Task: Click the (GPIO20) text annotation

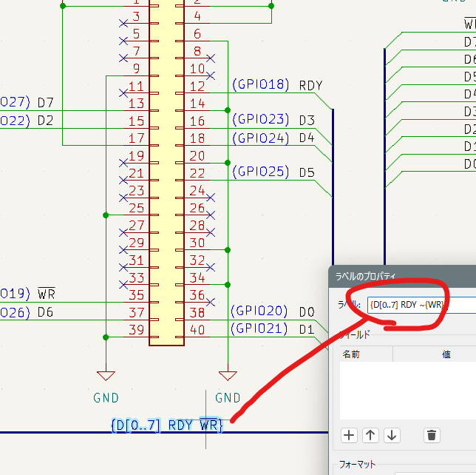Action: (x=259, y=311)
